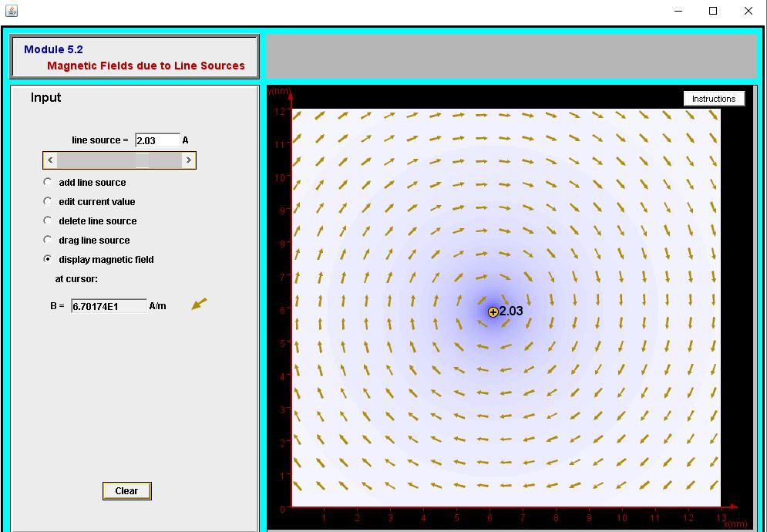767x532 pixels.
Task: Click the y(nm) axis label
Action: tap(278, 91)
